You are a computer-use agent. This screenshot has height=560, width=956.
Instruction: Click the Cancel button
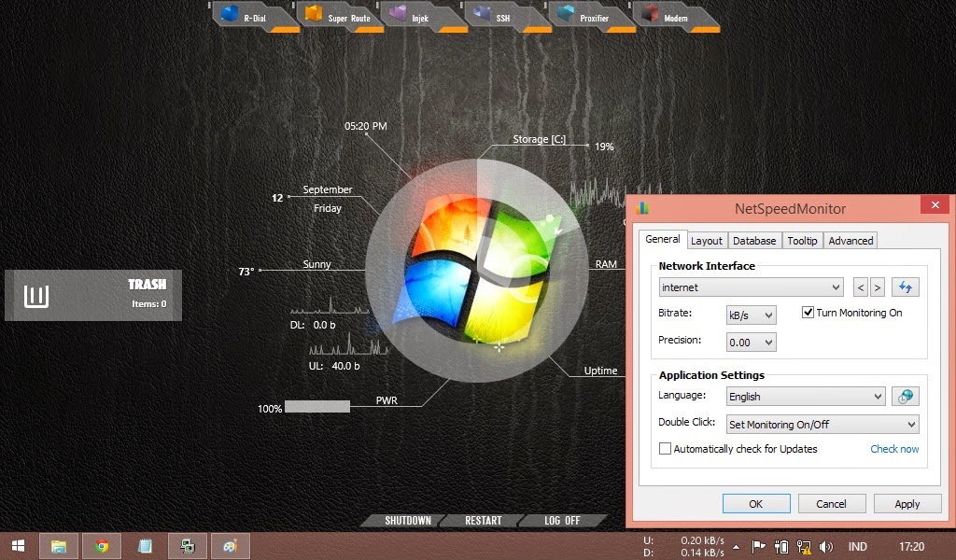[x=831, y=504]
